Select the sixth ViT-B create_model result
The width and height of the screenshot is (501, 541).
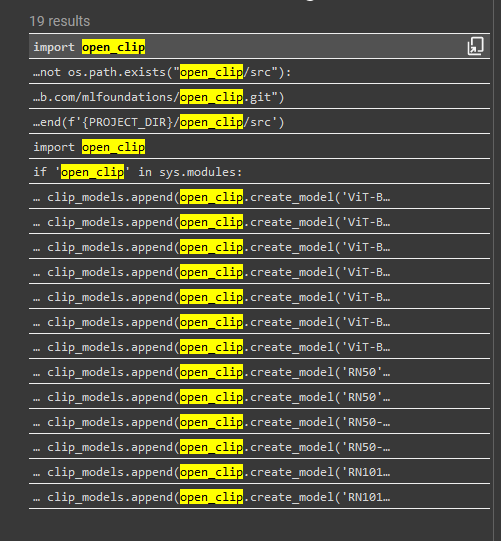tap(259, 322)
